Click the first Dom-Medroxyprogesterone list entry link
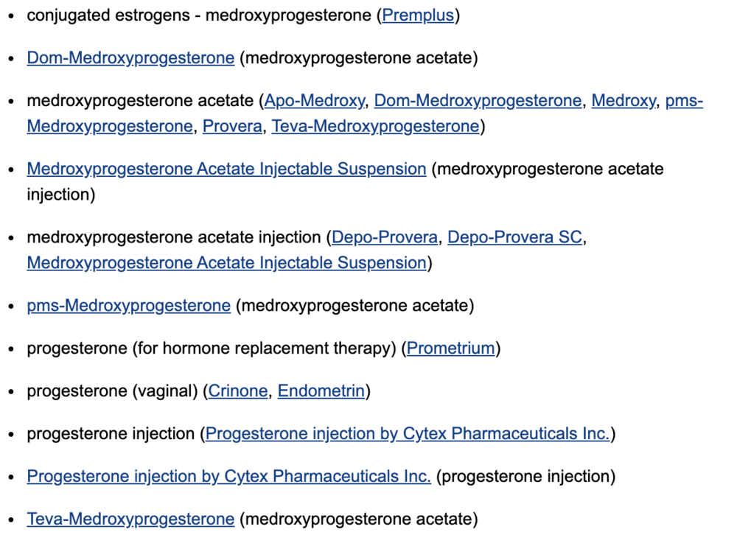Viewport: 737px width, 560px height. point(130,57)
